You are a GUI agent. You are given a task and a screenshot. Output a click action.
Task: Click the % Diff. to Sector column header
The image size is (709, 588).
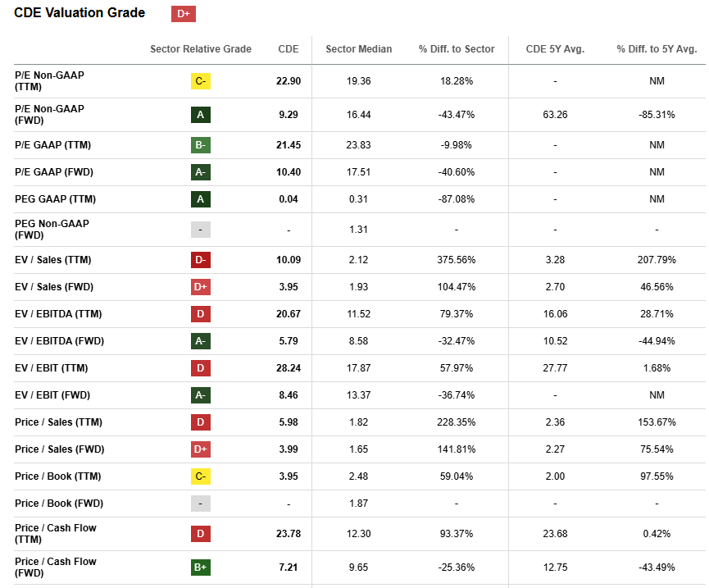pyautogui.click(x=457, y=49)
